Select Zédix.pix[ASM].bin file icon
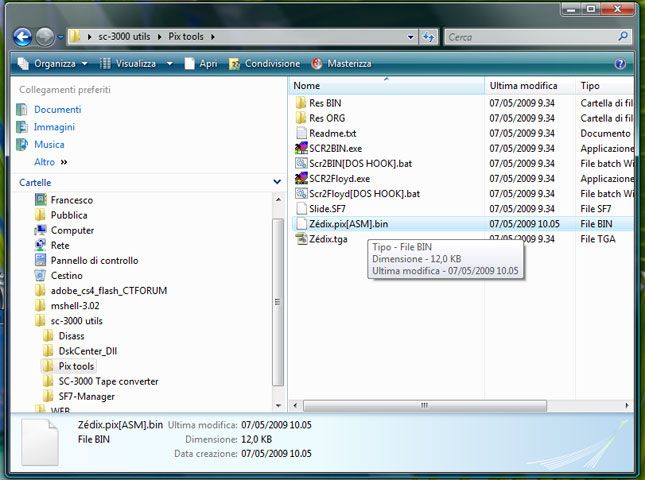This screenshot has width=645, height=480. [x=301, y=224]
